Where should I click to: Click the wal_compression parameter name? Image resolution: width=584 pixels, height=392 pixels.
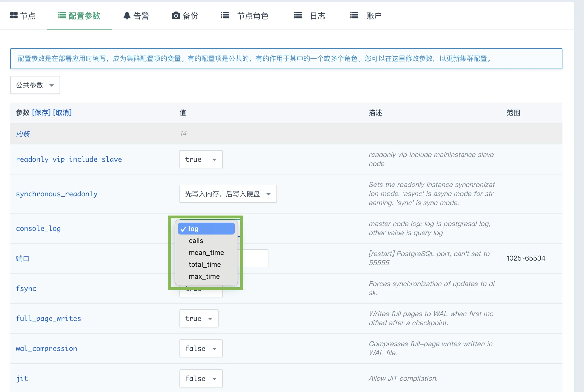click(46, 349)
